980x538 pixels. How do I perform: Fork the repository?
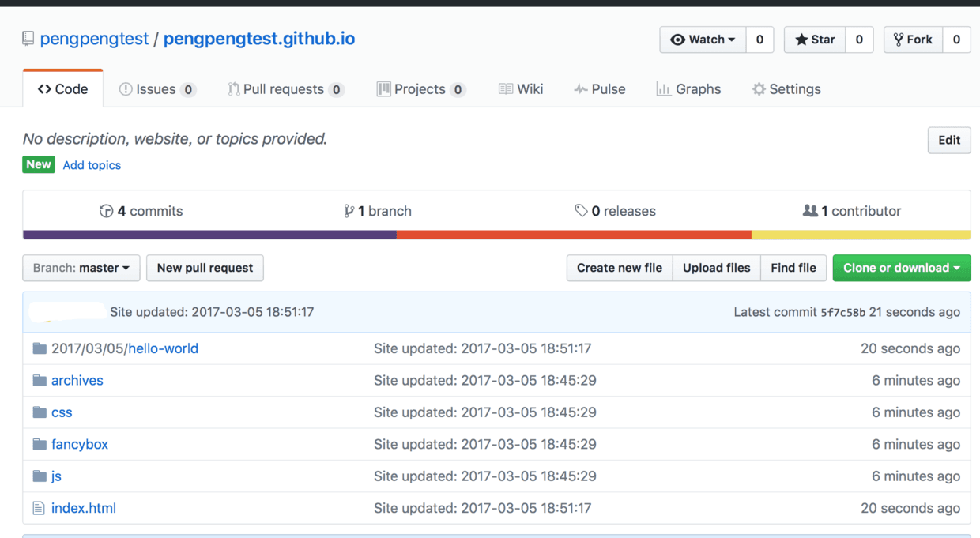pyautogui.click(x=913, y=40)
